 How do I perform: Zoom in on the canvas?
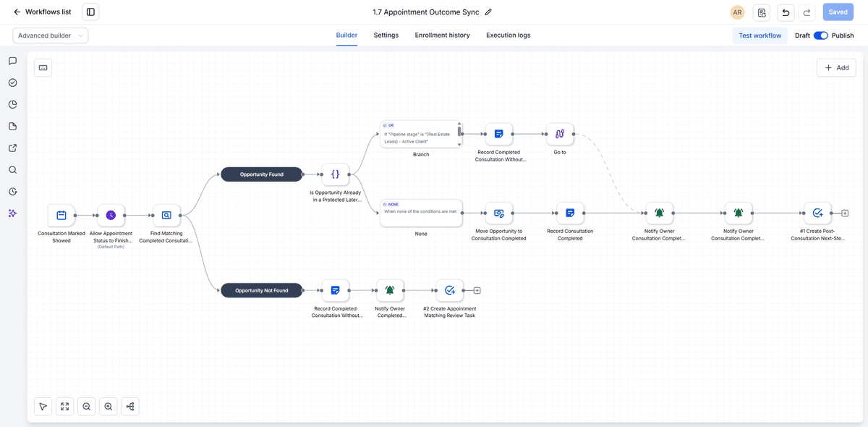(x=109, y=407)
